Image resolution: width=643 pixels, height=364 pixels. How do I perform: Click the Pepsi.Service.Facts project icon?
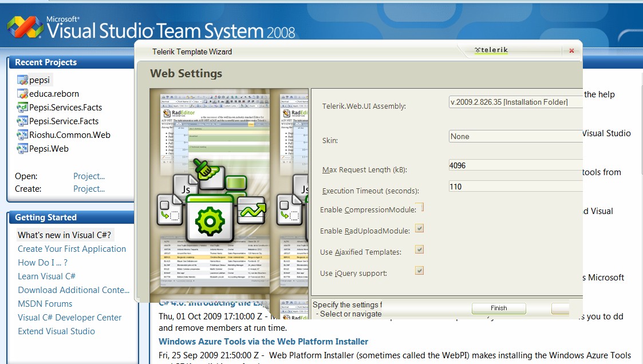[x=22, y=121]
